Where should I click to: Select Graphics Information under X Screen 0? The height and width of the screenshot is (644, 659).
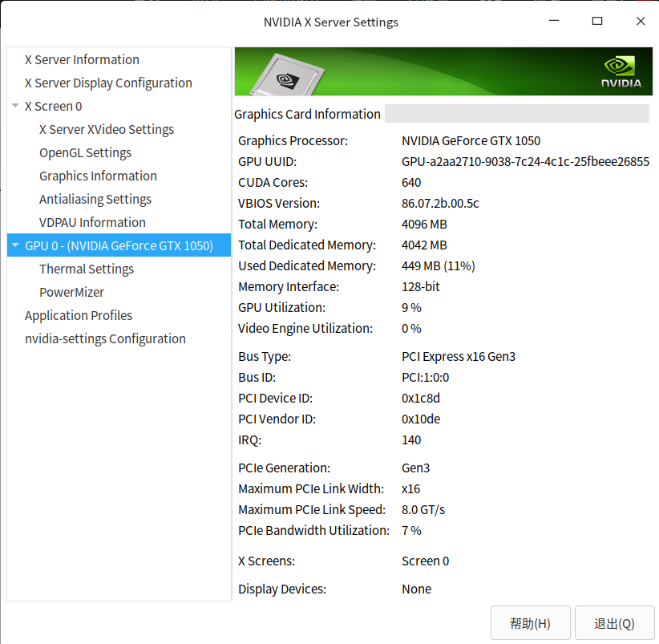pyautogui.click(x=96, y=176)
